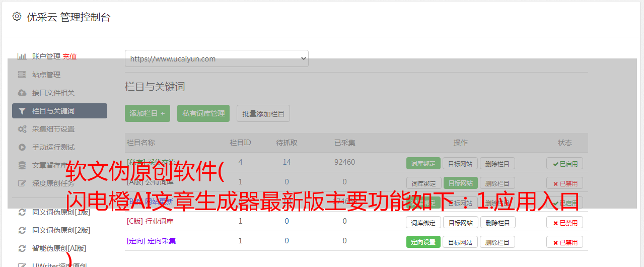Click the edit icon for 深度原创任务
This screenshot has width=644, height=267.
[x=22, y=183]
